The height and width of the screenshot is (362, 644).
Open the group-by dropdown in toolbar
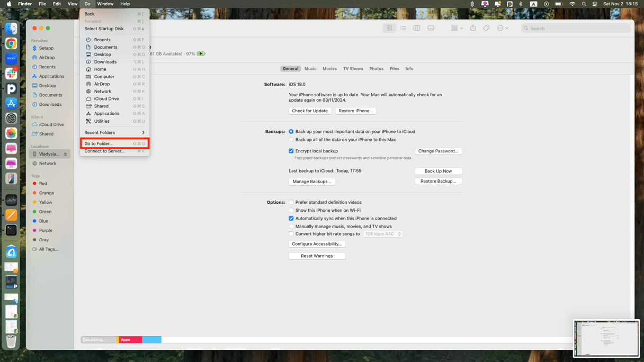[x=457, y=29]
